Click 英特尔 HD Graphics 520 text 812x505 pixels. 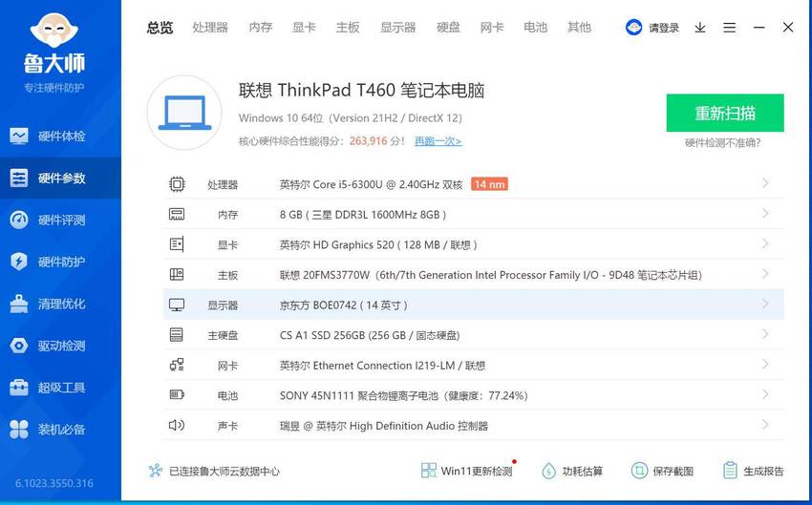pos(378,244)
